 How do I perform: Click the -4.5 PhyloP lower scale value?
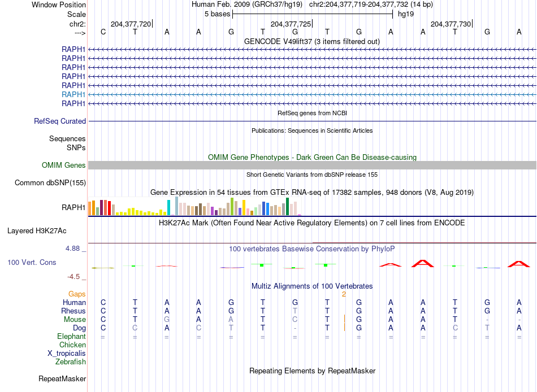tap(73, 277)
